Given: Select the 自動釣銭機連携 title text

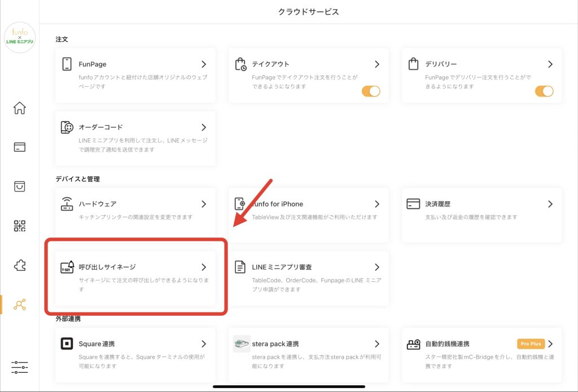Looking at the screenshot, I should pos(448,343).
